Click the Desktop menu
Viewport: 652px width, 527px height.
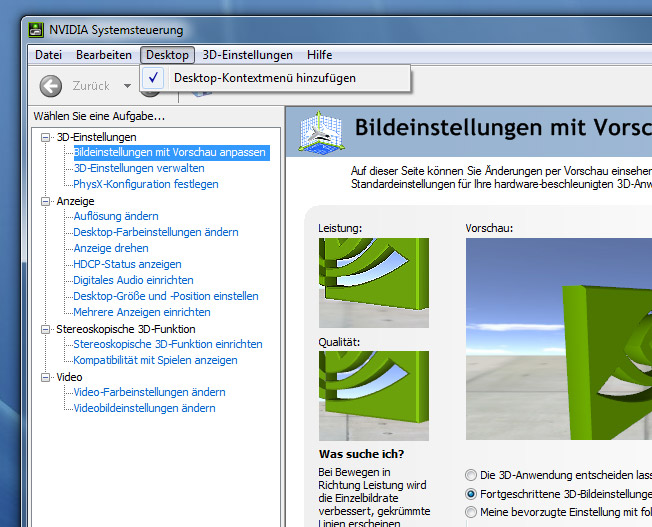tap(168, 55)
